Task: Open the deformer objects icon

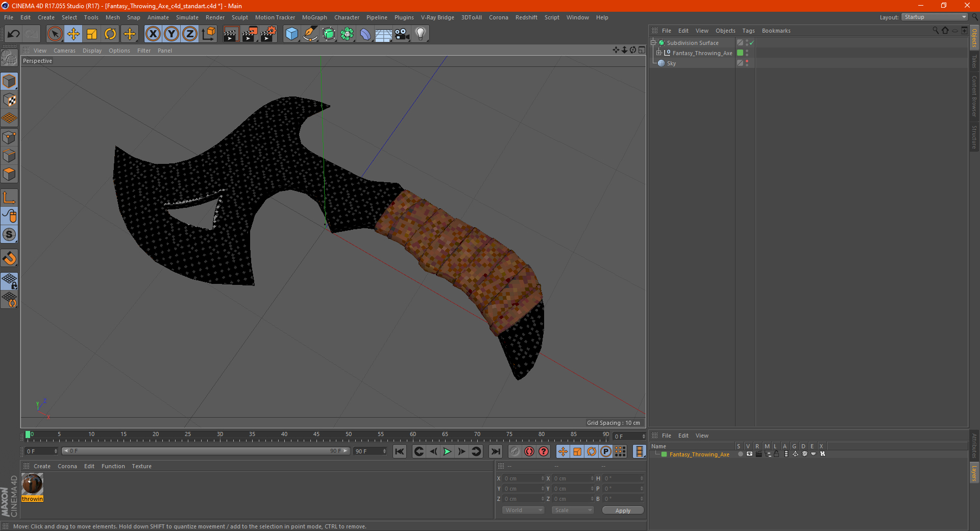Action: (365, 34)
